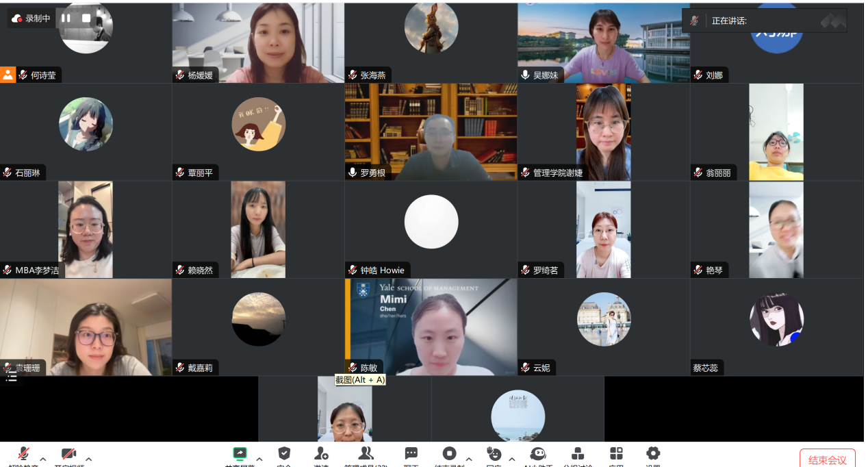The height and width of the screenshot is (467, 868).
Task: Click the muted mic icon beside 云妮
Action: pyautogui.click(x=526, y=368)
